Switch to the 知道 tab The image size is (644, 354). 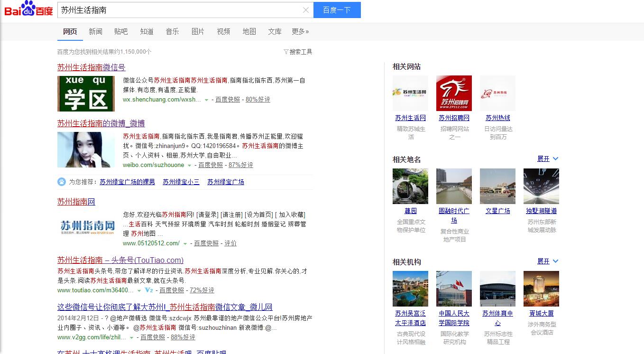[147, 31]
